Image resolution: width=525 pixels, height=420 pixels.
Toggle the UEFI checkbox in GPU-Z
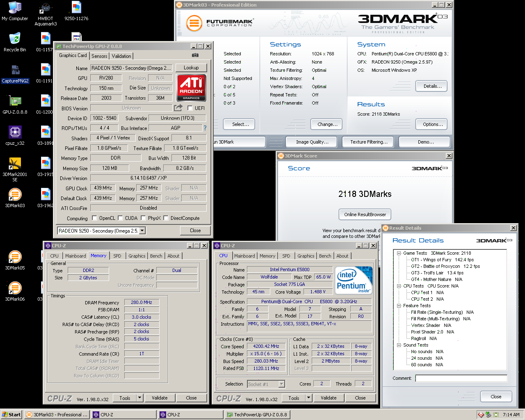tap(190, 108)
